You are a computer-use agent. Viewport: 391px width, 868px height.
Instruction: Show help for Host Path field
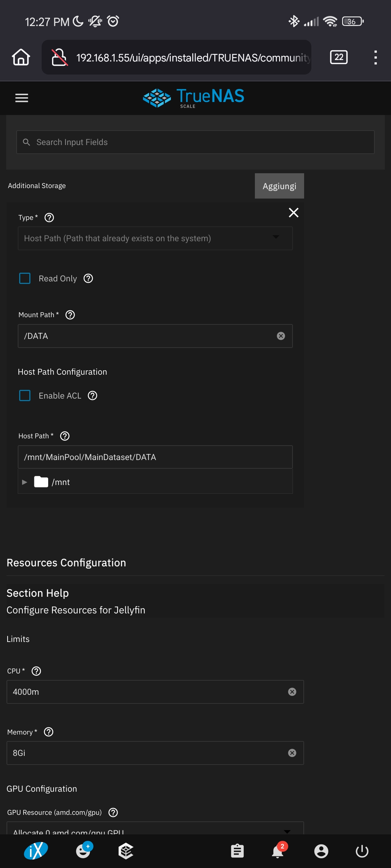pyautogui.click(x=65, y=436)
